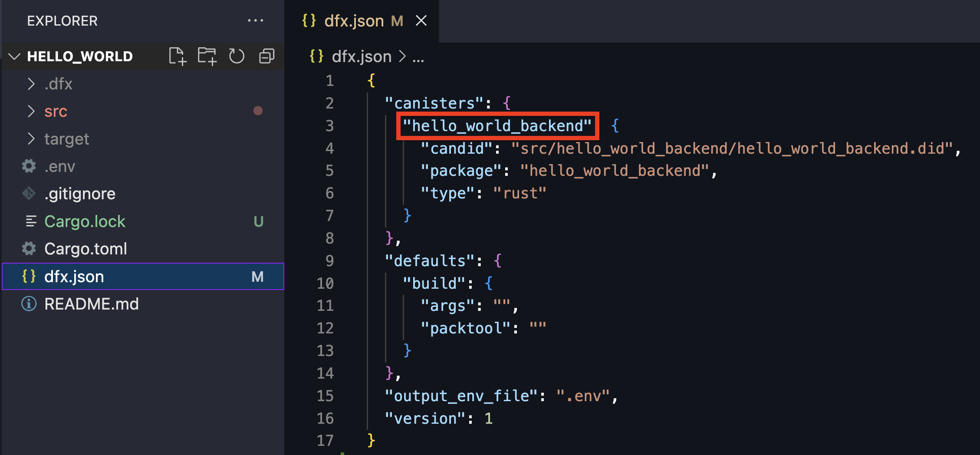Click the JSON braces icon next to dfx.json
Image resolution: width=980 pixels, height=455 pixels.
[x=29, y=277]
